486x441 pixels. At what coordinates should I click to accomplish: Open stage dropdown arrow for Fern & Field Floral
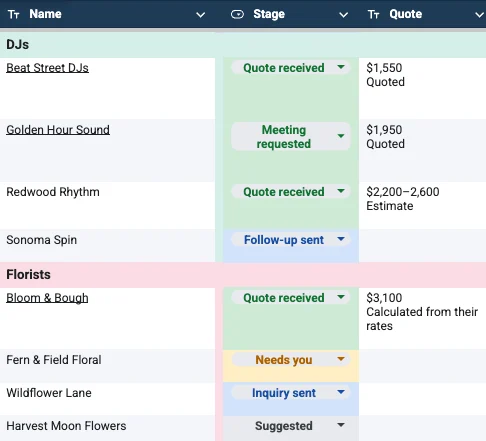point(341,359)
